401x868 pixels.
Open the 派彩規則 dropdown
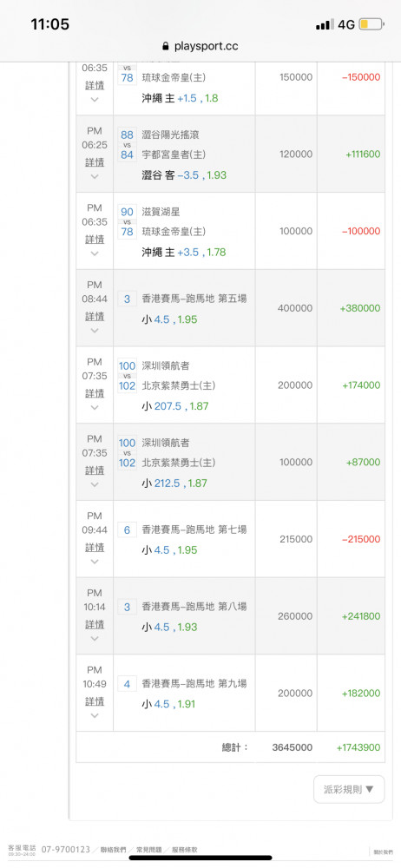click(x=349, y=789)
